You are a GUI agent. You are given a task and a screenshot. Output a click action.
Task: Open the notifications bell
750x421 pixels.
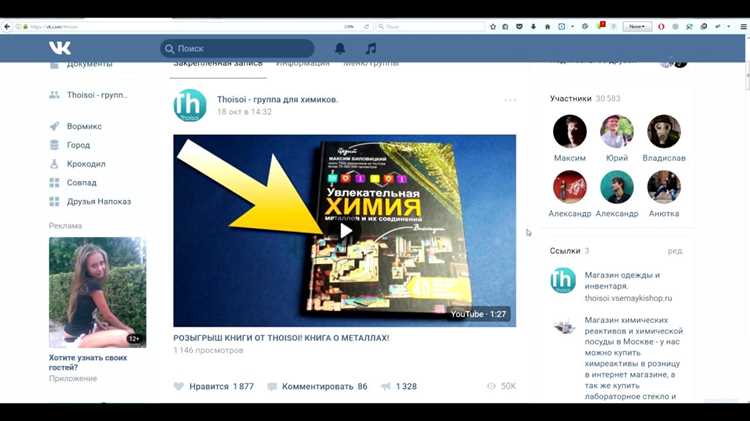340,48
